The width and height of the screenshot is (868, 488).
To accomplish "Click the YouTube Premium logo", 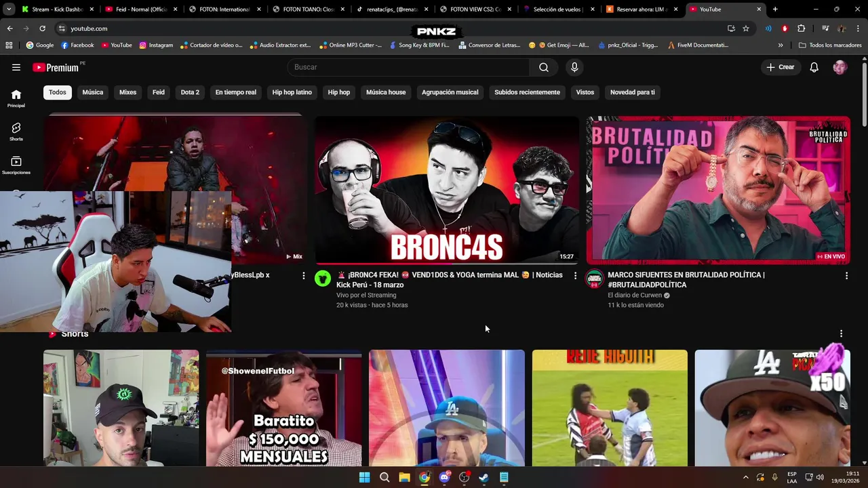I will (56, 67).
